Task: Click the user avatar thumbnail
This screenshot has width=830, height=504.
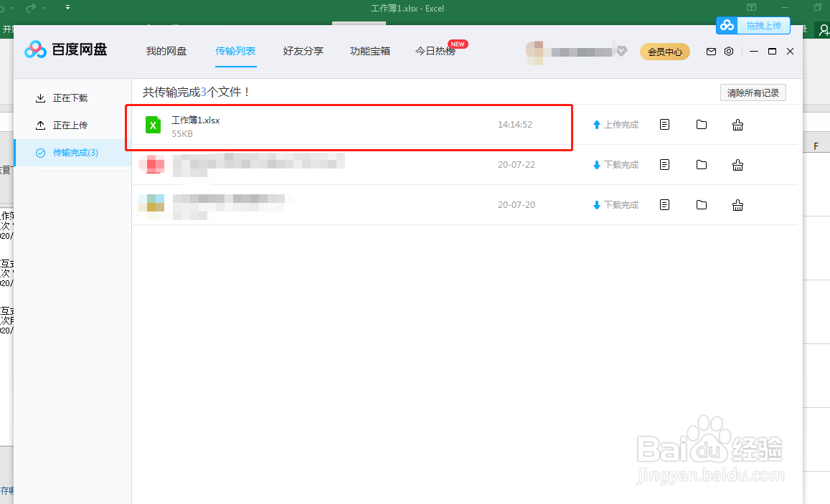Action: click(534, 52)
